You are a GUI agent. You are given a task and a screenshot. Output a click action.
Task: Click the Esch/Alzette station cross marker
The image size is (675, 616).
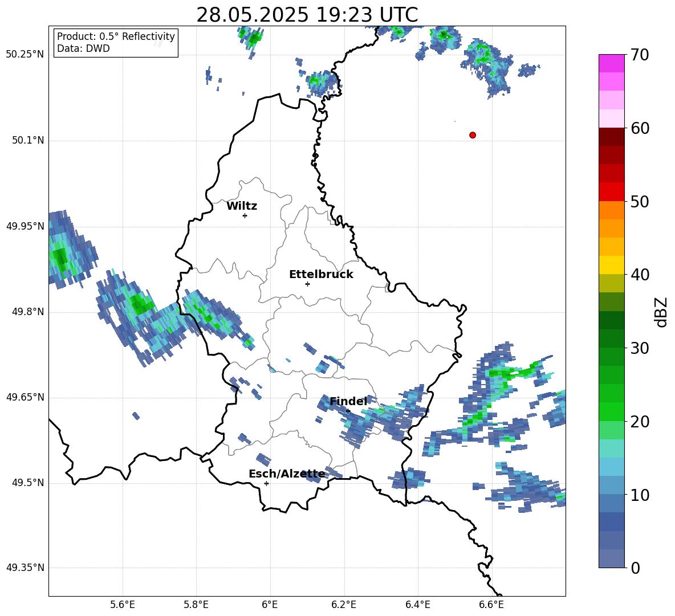click(266, 483)
